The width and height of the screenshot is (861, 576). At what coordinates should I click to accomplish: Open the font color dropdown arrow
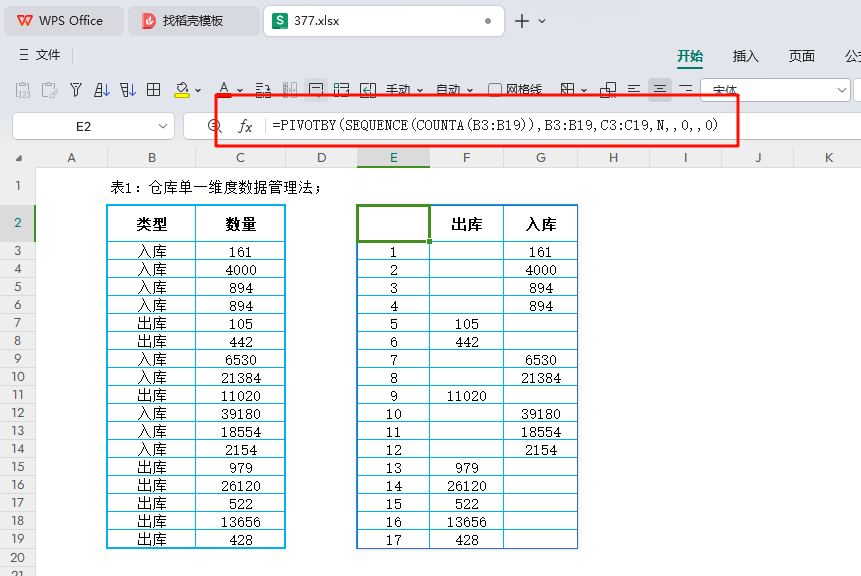(x=240, y=90)
